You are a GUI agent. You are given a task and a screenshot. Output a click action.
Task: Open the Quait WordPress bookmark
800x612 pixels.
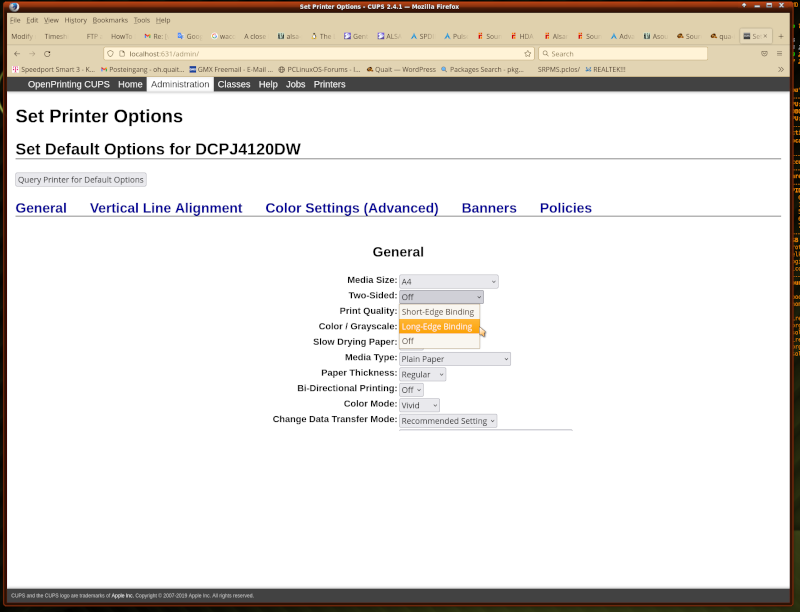401,70
